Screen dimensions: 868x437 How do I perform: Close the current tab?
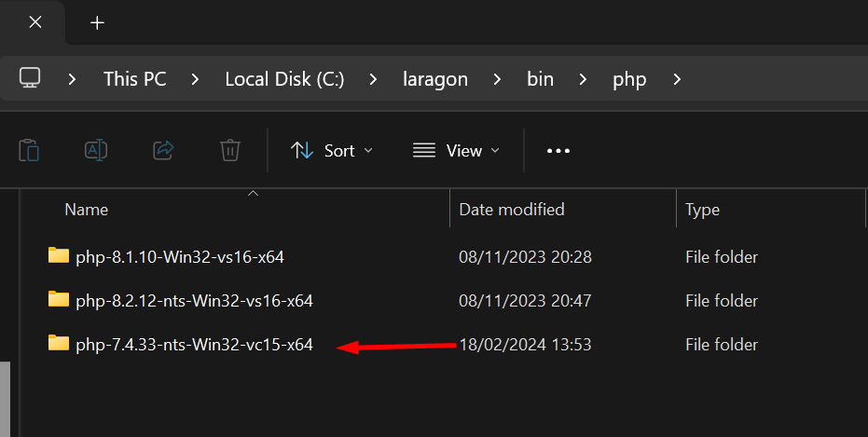tap(35, 22)
